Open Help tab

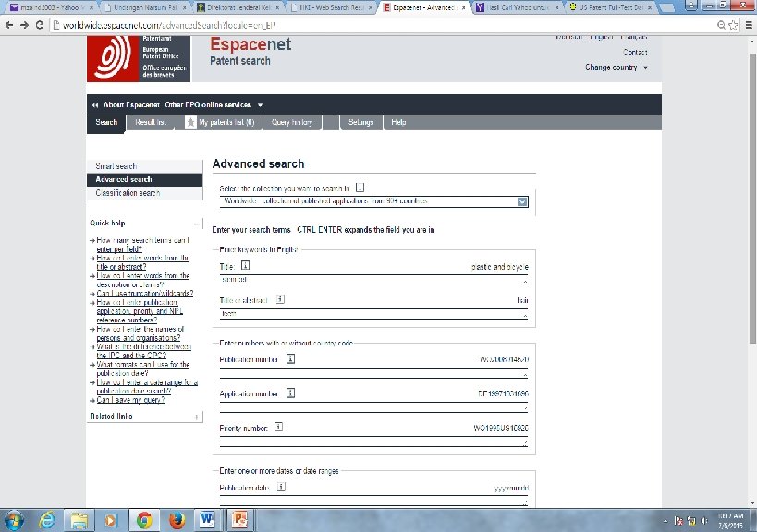(x=398, y=123)
